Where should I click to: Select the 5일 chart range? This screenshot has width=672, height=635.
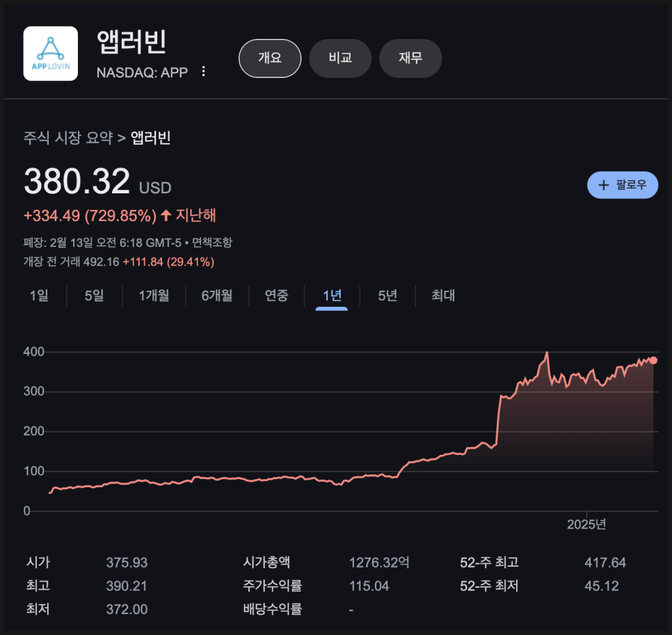(95, 295)
